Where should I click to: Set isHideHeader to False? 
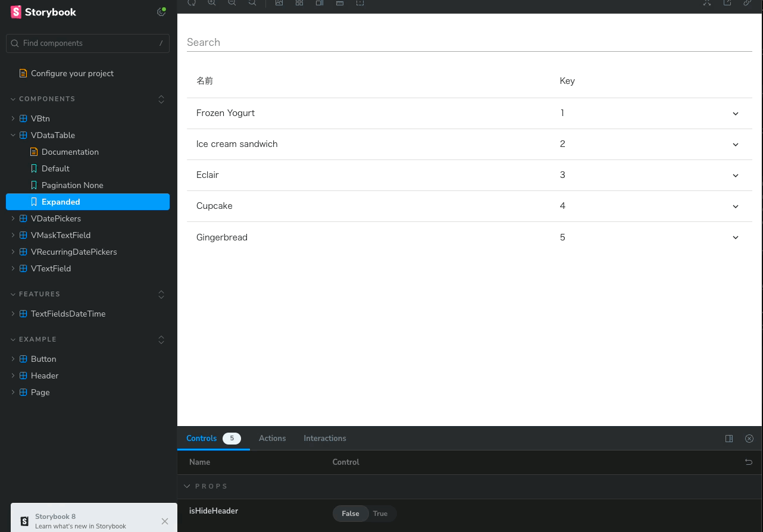tap(351, 514)
